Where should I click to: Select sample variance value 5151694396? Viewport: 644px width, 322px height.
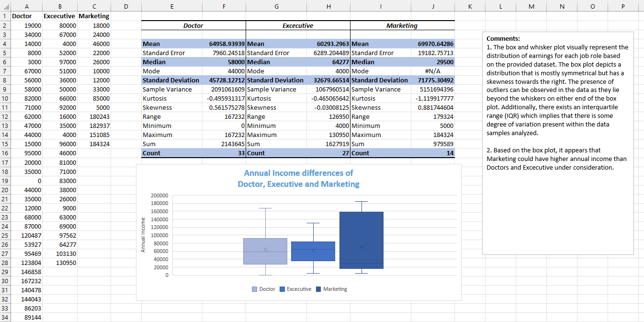point(433,89)
